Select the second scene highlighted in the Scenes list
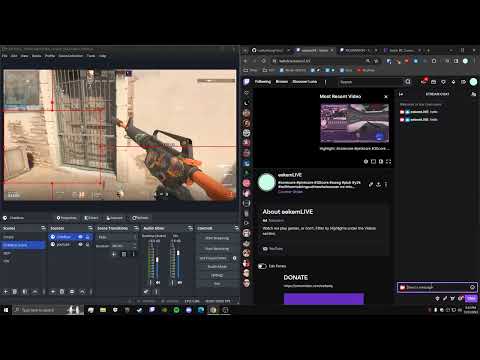 [x=23, y=245]
